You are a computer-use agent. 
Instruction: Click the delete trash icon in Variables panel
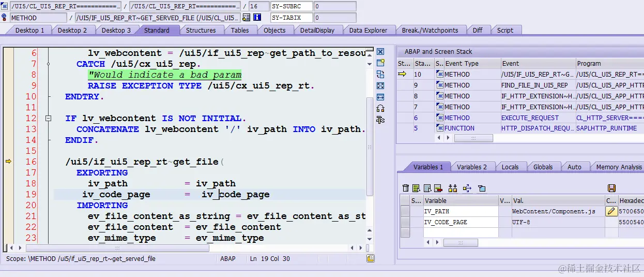(406, 188)
